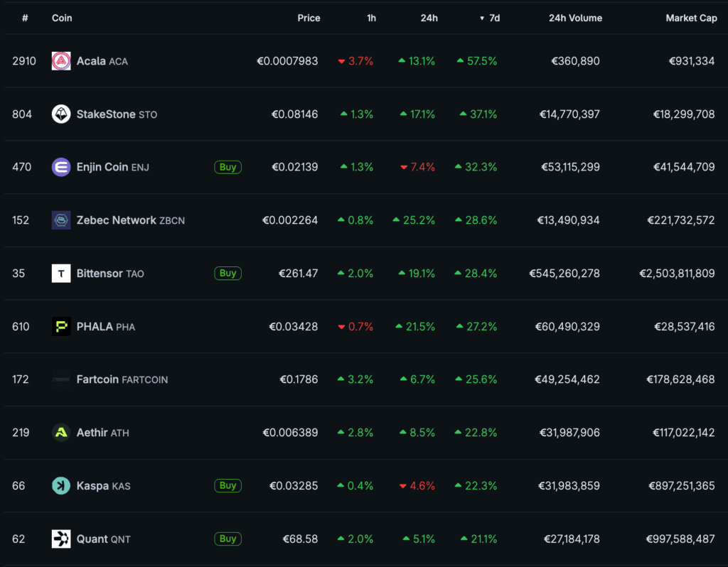Click the Quant QNT logo icon

[x=61, y=539]
